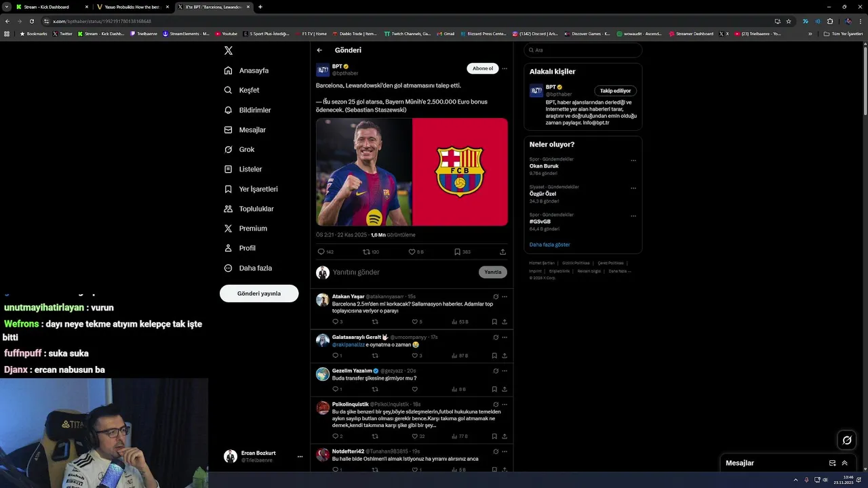This screenshot has width=868, height=488.
Task: Open options for Okan Buruk trend
Action: [x=633, y=161]
